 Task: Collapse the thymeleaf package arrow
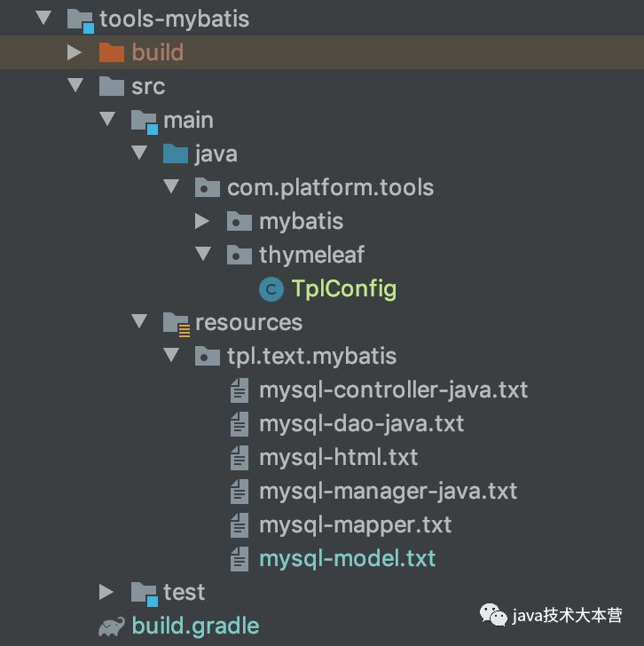(x=203, y=254)
